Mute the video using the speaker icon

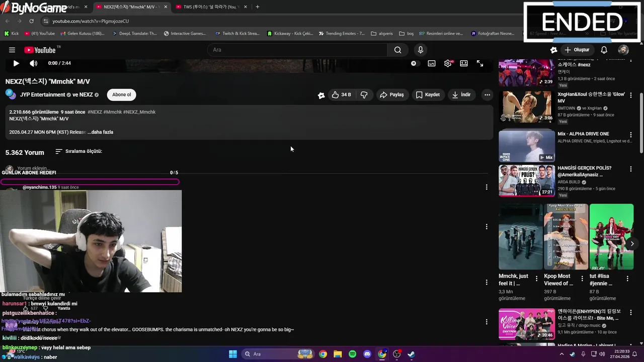(x=33, y=63)
